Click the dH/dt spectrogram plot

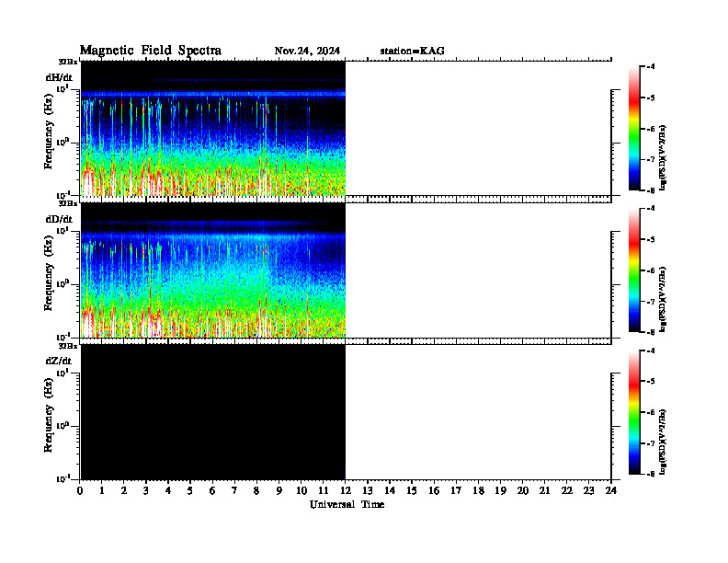pyautogui.click(x=213, y=128)
